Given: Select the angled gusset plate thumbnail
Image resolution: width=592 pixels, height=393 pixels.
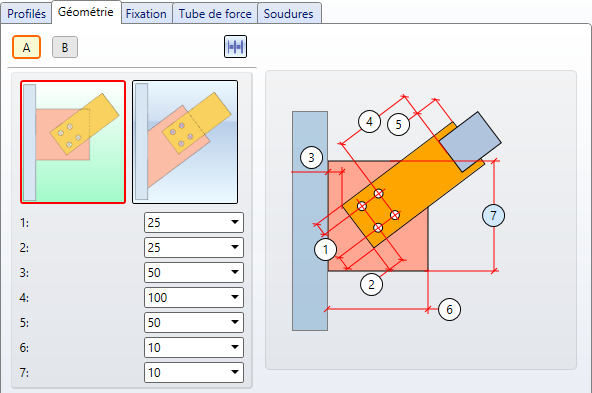Looking at the screenshot, I should [185, 142].
